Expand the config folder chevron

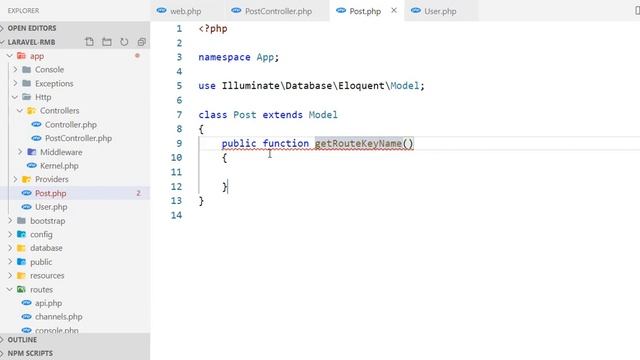point(10,234)
